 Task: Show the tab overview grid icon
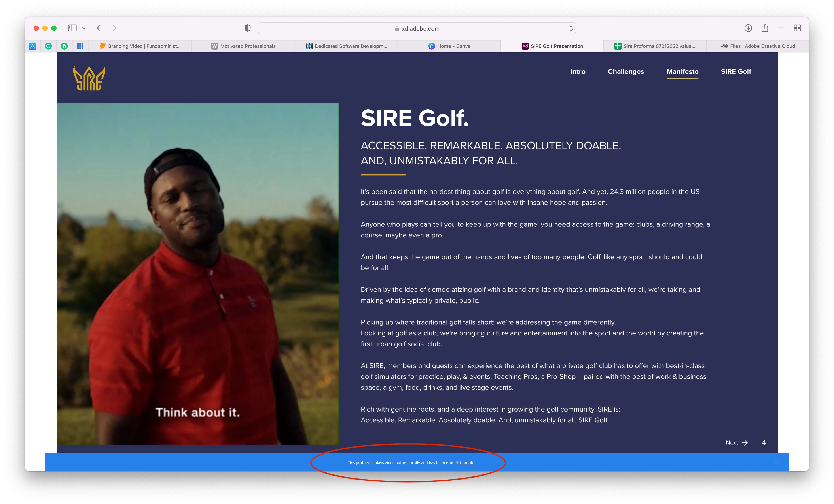[797, 28]
